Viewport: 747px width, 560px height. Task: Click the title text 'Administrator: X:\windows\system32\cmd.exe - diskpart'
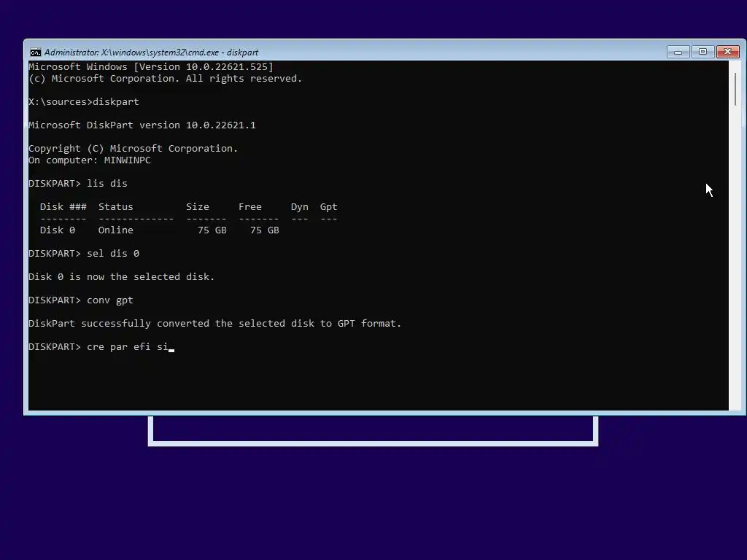[151, 52]
